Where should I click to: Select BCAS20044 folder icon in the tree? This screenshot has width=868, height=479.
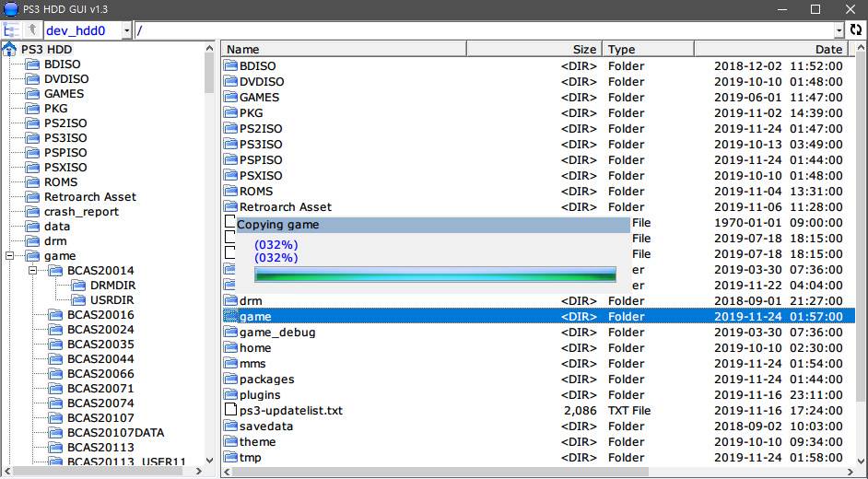56,359
